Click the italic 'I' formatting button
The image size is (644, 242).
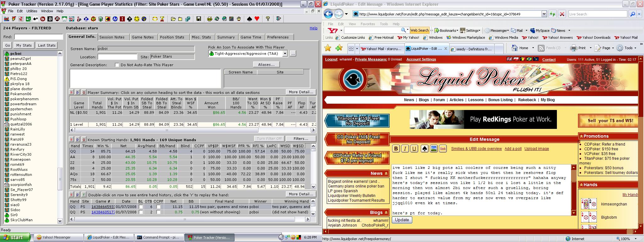click(x=405, y=149)
